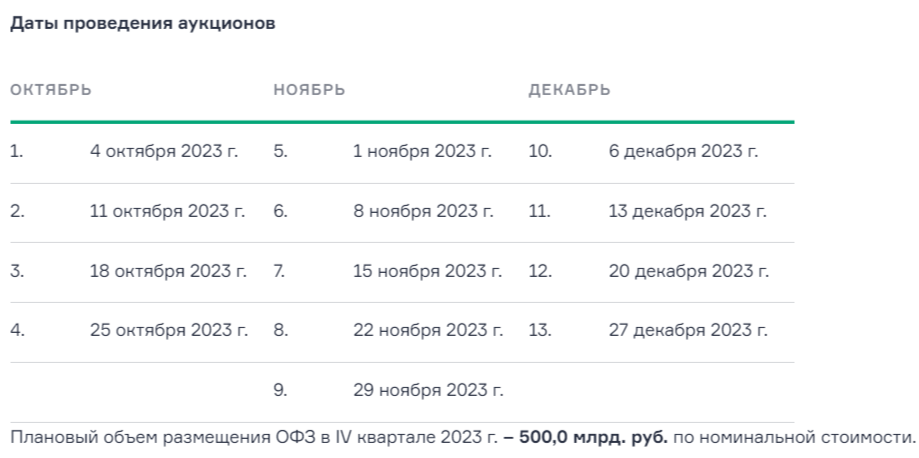Click row number 9 in the November column
Image resolution: width=919 pixels, height=458 pixels.
point(279,390)
